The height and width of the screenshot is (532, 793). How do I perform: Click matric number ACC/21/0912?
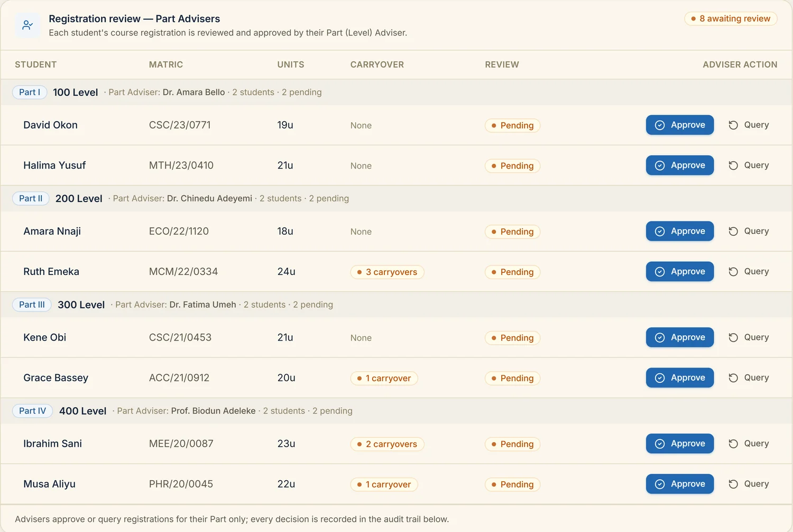pos(179,378)
